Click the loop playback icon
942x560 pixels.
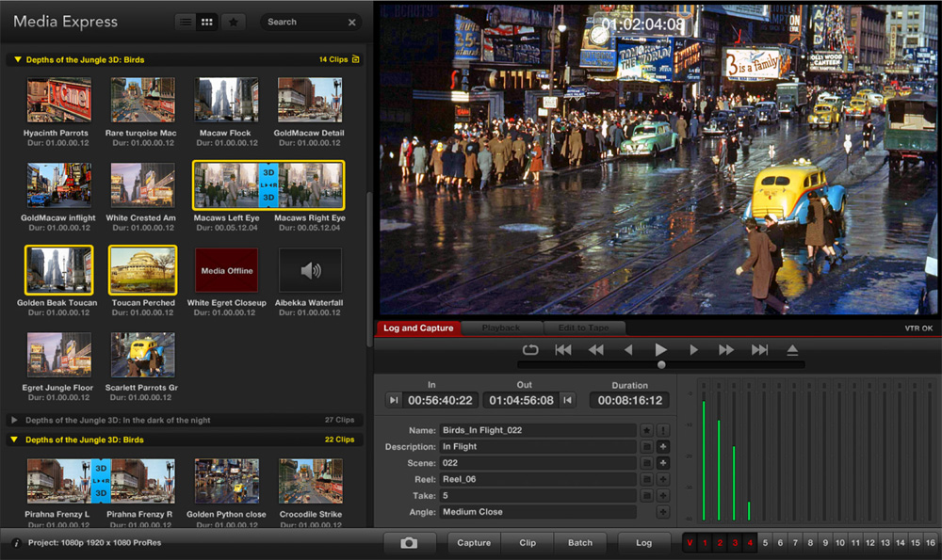(x=530, y=350)
